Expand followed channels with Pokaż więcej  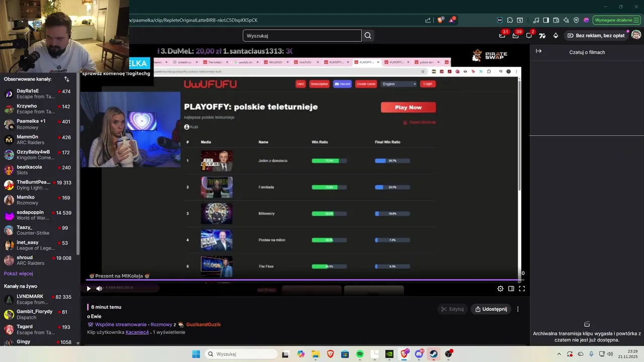[19, 274]
